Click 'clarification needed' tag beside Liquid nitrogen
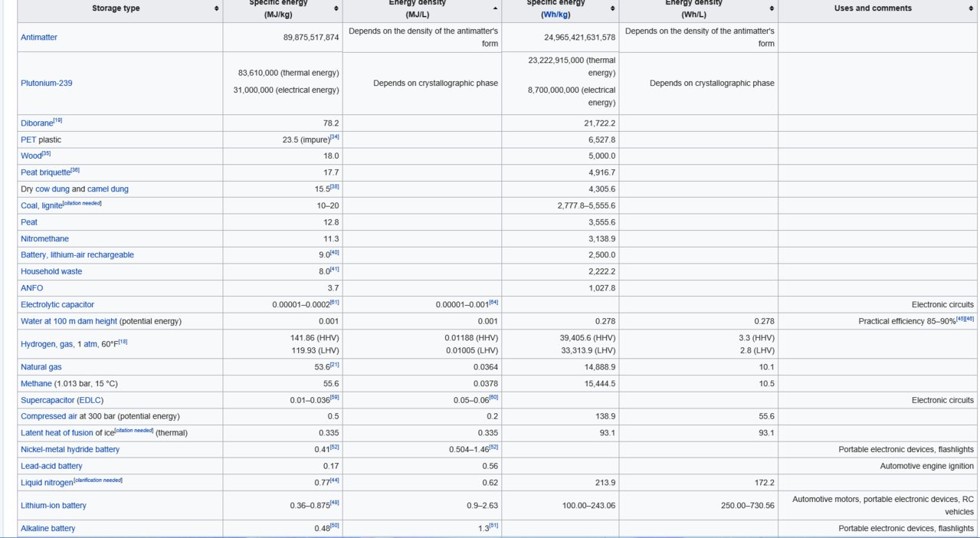Image resolution: width=980 pixels, height=538 pixels. (x=98, y=480)
